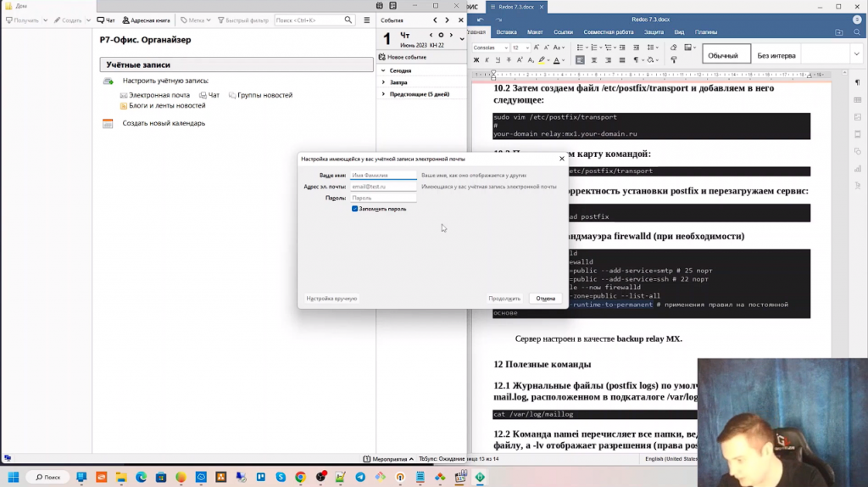
Task: Click the Cancel button in account dialog
Action: (545, 299)
